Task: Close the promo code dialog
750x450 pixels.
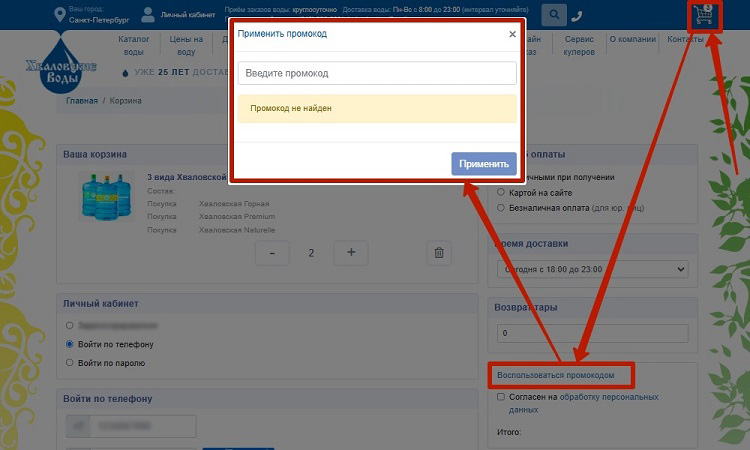Action: pos(512,34)
